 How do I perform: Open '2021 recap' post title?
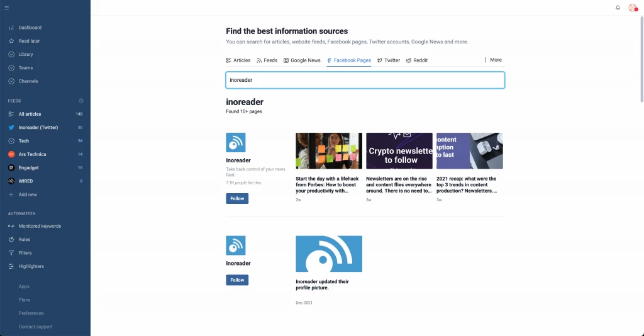click(x=467, y=185)
